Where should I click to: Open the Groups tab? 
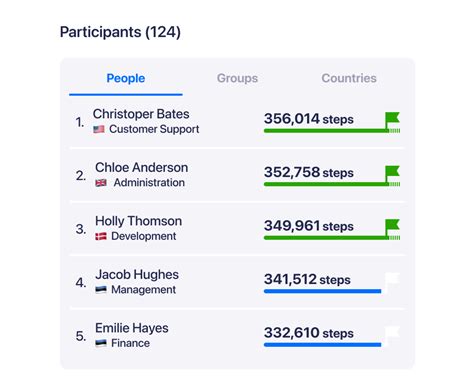[237, 78]
